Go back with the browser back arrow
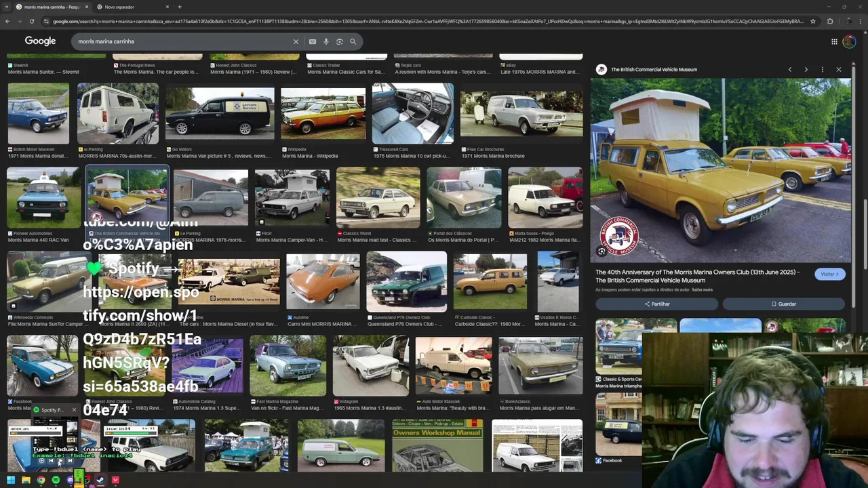The height and width of the screenshot is (488, 868). coord(7,21)
